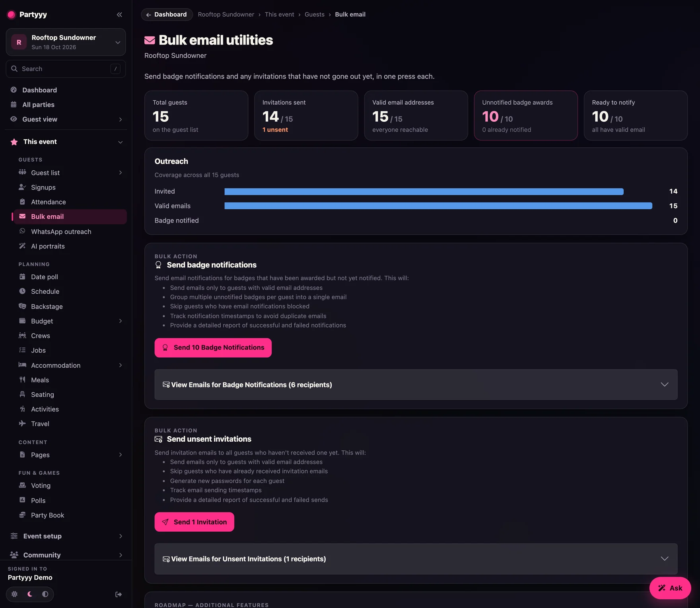The width and height of the screenshot is (700, 608).
Task: Click the Seating chair icon
Action: [22, 394]
